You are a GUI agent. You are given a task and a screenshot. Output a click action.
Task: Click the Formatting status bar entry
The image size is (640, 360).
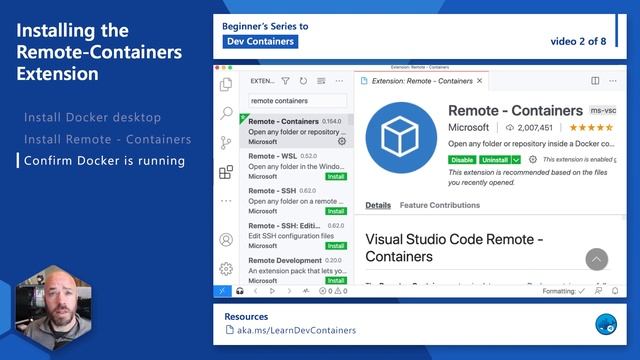(x=563, y=291)
